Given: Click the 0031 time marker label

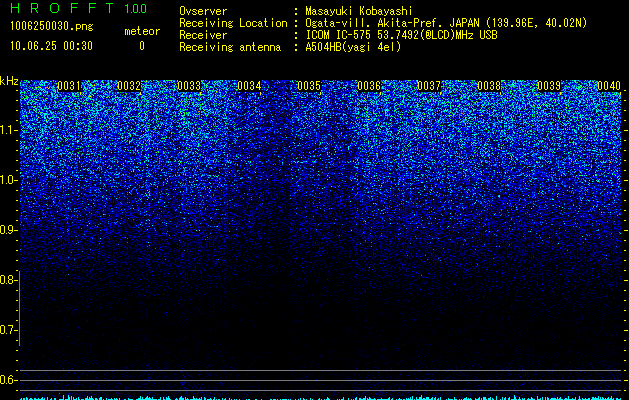Looking at the screenshot, I should (x=69, y=86).
